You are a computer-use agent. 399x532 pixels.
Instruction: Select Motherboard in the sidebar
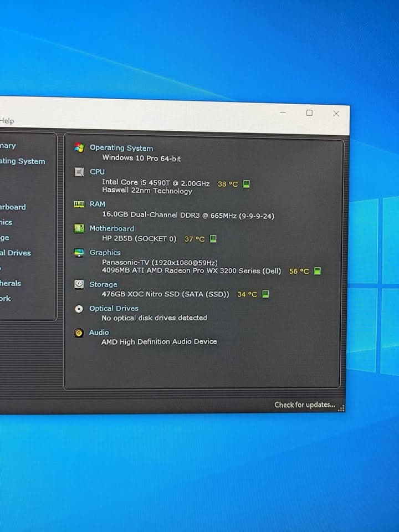click(x=13, y=207)
